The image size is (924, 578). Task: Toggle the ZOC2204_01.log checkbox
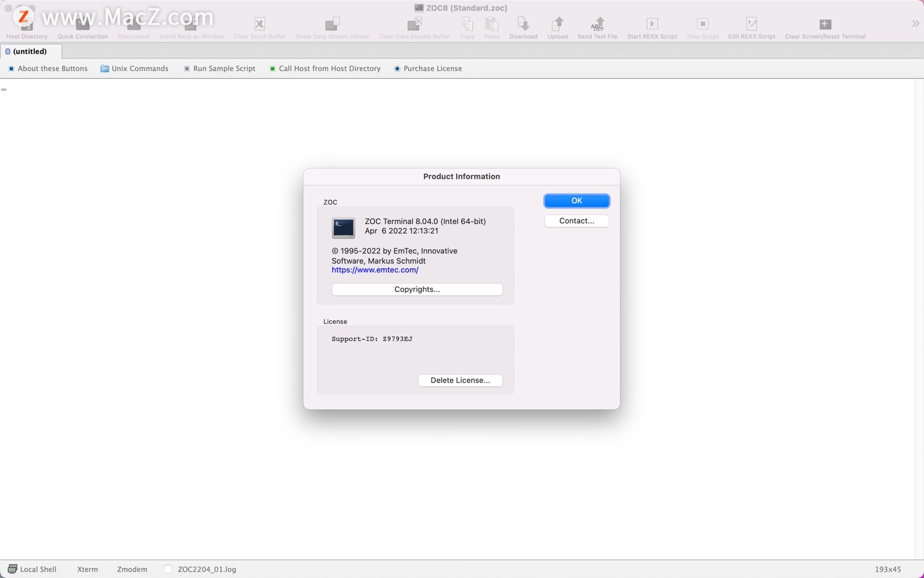click(168, 570)
